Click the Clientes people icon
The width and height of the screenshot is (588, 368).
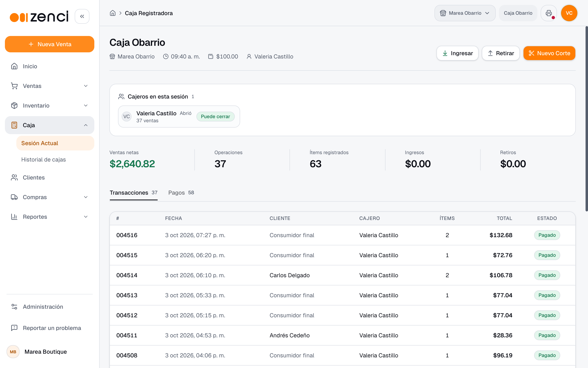pos(14,177)
